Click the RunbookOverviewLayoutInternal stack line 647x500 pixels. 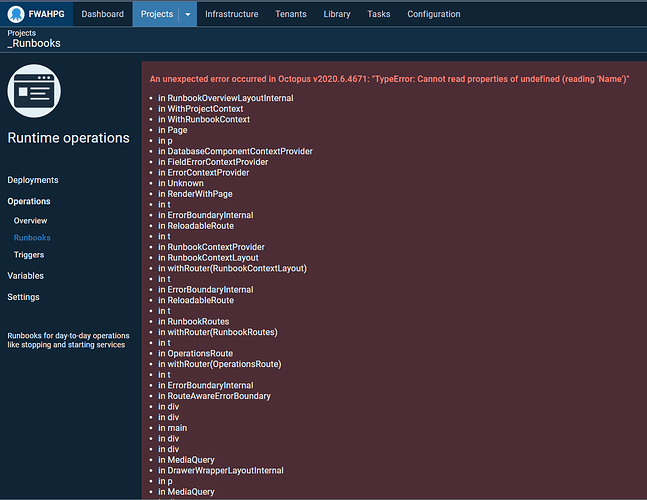[x=226, y=98]
